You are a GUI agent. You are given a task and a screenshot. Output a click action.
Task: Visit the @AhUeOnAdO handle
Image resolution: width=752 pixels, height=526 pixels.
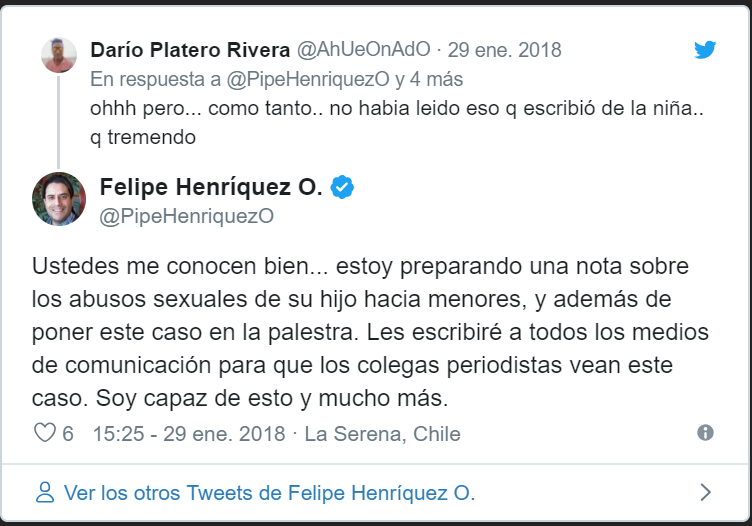[360, 50]
